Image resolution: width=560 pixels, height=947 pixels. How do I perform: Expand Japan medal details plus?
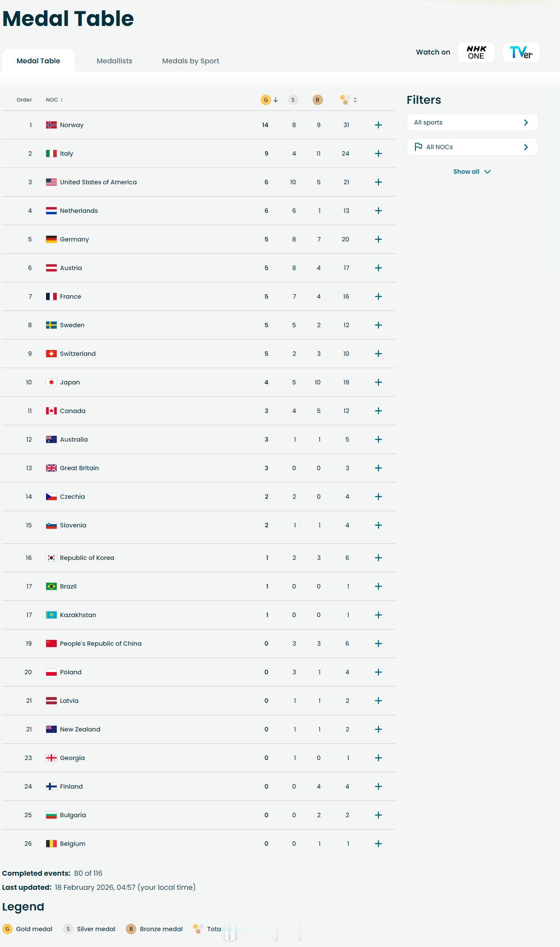point(378,382)
